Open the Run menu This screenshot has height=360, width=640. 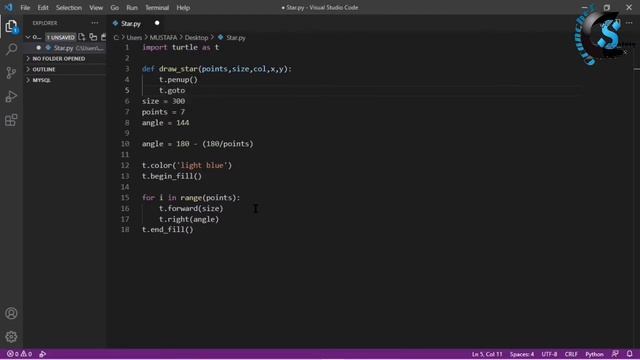[x=132, y=8]
